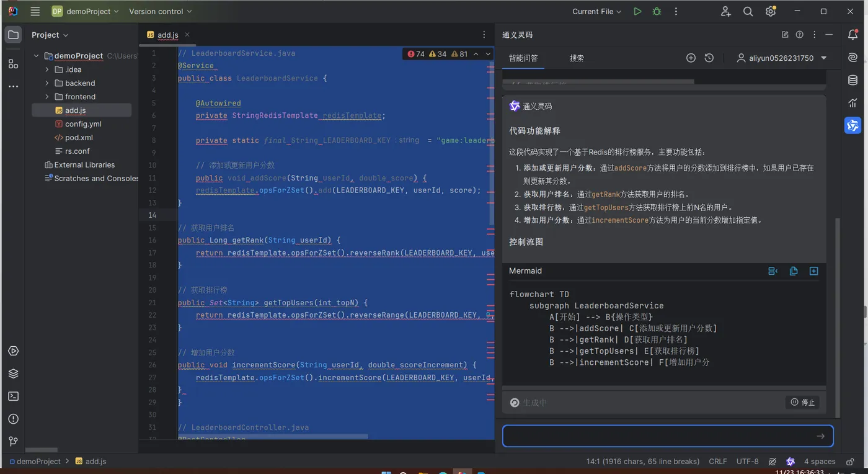Open the Current File run configuration dropdown
Image resolution: width=868 pixels, height=474 pixels.
[x=596, y=11]
